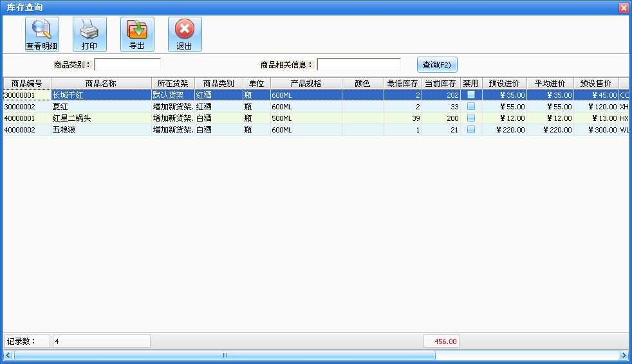Sort by 单位 column header

point(257,84)
